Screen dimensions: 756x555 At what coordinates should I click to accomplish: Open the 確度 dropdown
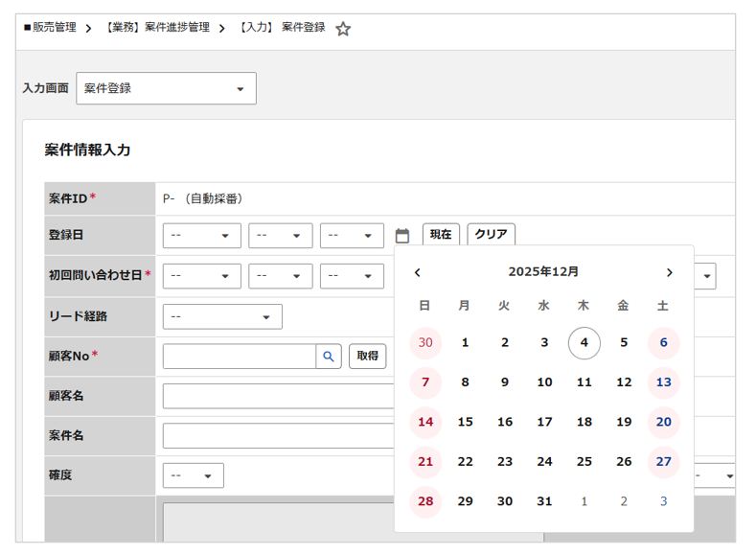[194, 475]
